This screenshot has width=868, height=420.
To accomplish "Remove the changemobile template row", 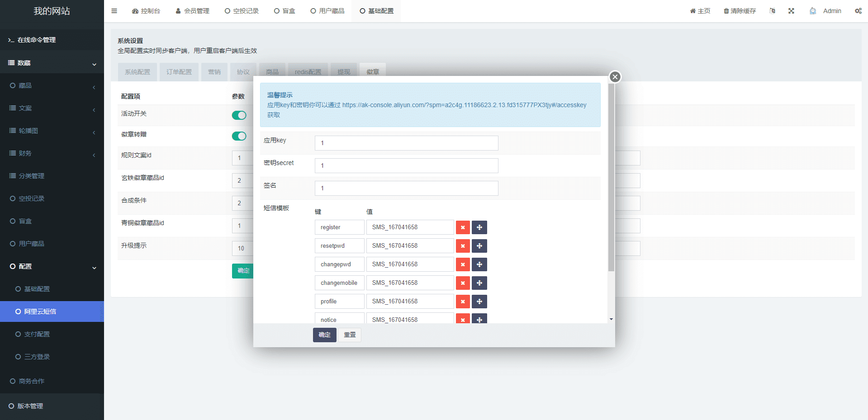I will tap(462, 283).
